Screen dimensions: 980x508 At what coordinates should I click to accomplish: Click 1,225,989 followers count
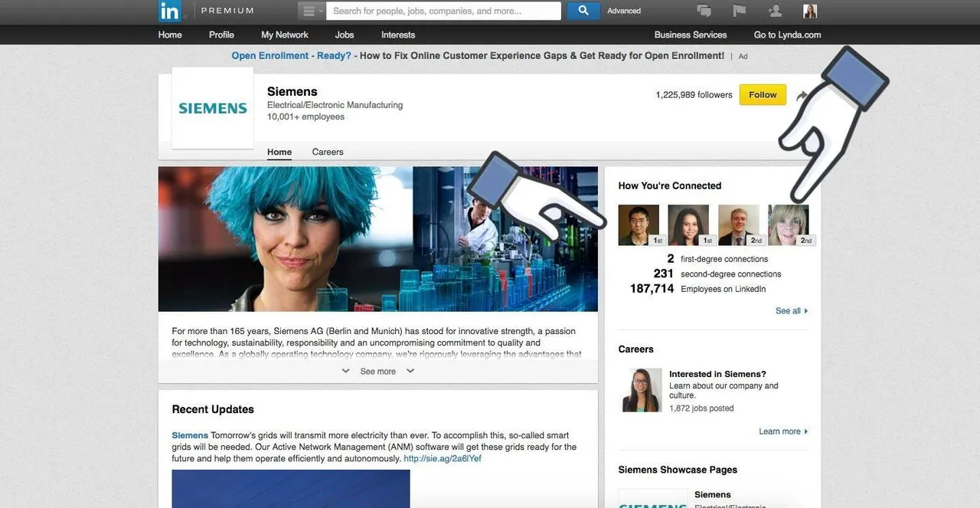tap(694, 95)
